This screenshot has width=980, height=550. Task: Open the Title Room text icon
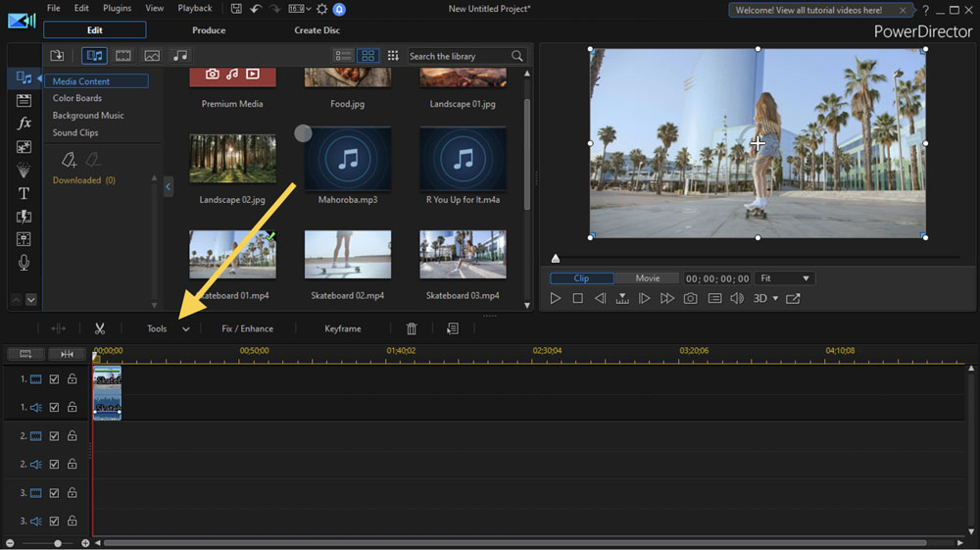pos(24,193)
